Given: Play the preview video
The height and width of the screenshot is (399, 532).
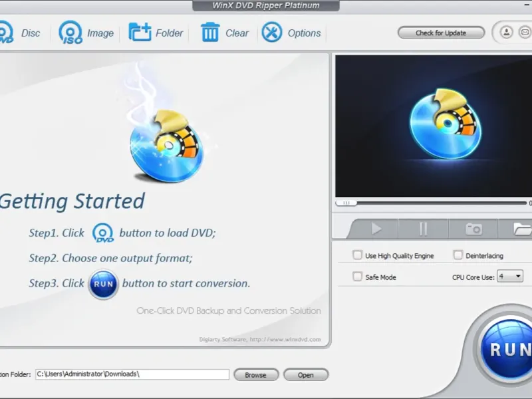Looking at the screenshot, I should (x=376, y=229).
